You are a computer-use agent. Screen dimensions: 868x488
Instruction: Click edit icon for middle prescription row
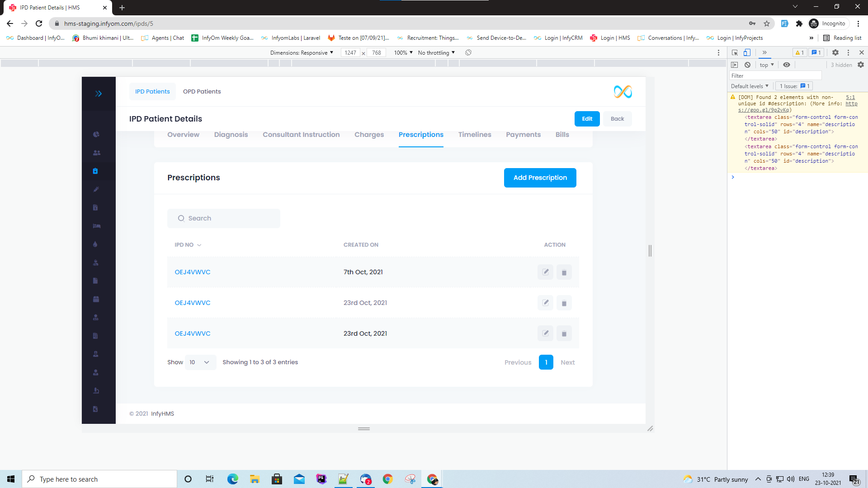point(545,303)
